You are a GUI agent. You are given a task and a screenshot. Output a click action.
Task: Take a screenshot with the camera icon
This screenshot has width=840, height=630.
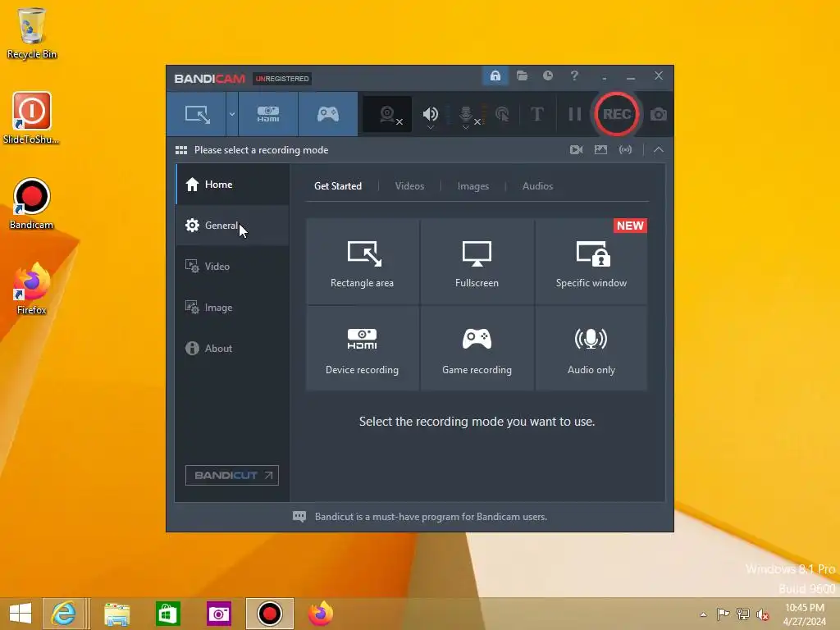coord(659,114)
